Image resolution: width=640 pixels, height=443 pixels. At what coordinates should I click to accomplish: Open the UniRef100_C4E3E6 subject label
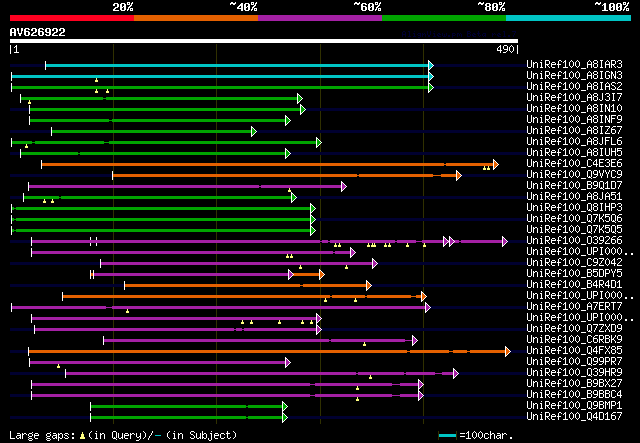click(x=574, y=164)
